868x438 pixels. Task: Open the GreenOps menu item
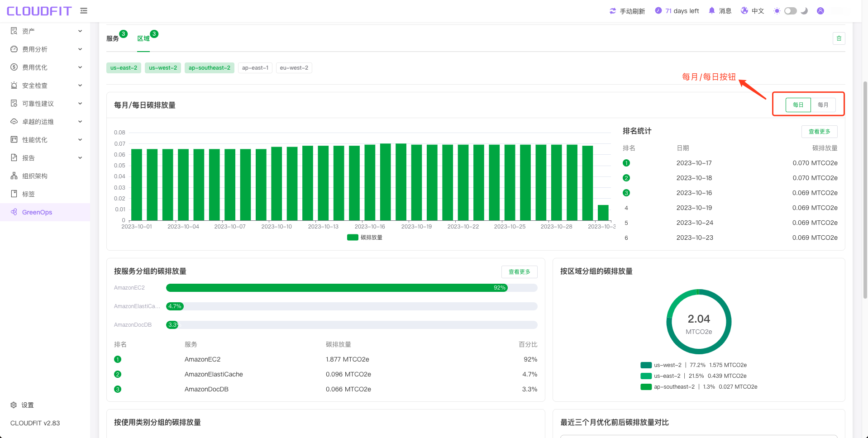pos(45,212)
